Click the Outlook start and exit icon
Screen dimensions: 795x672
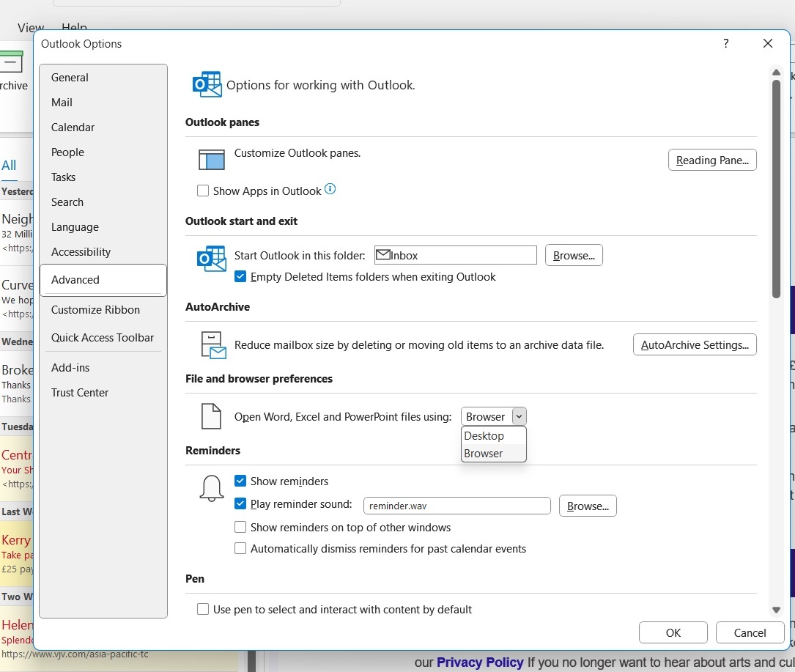212,258
